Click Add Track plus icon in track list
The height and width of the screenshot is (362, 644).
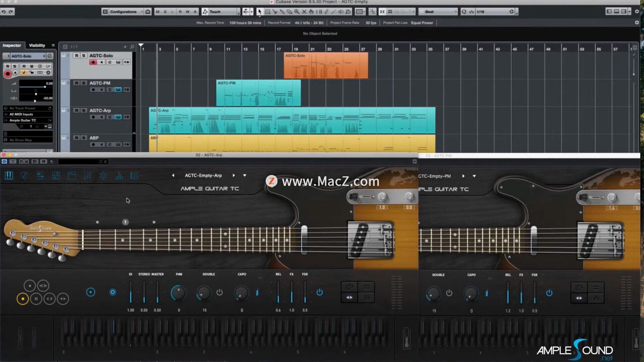pyautogui.click(x=125, y=47)
